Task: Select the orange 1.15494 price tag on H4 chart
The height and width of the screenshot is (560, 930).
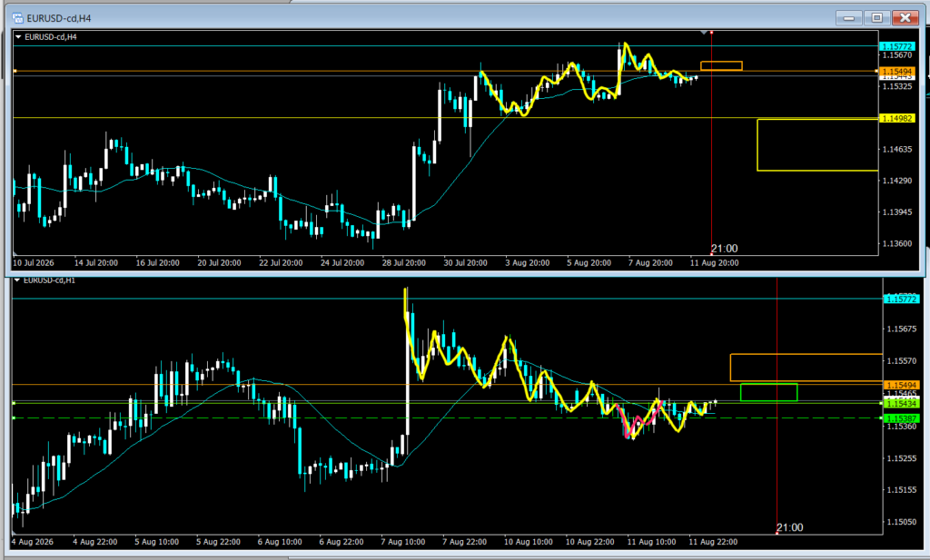Action: (896, 71)
